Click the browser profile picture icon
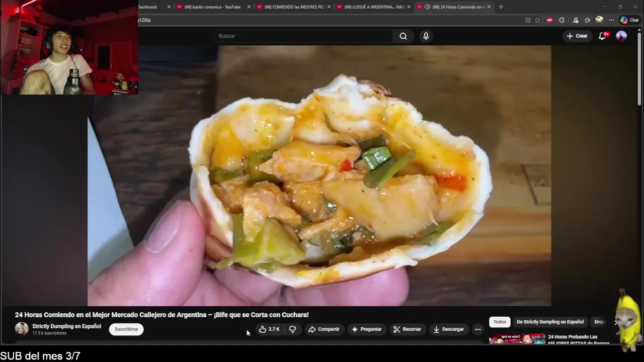 (599, 20)
